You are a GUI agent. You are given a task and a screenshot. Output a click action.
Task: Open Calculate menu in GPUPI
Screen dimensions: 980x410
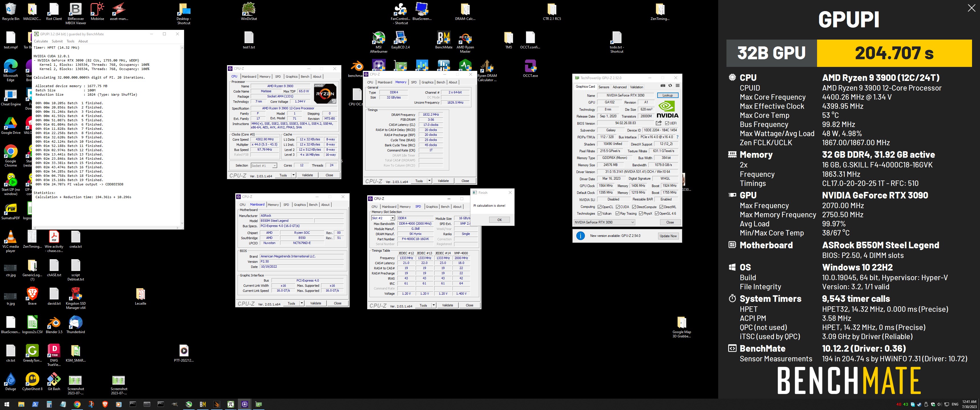pyautogui.click(x=41, y=41)
